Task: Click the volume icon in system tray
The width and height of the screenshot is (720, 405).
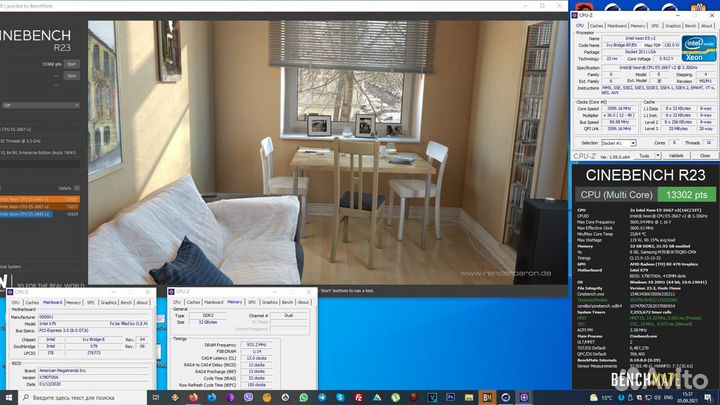Action: [657, 398]
